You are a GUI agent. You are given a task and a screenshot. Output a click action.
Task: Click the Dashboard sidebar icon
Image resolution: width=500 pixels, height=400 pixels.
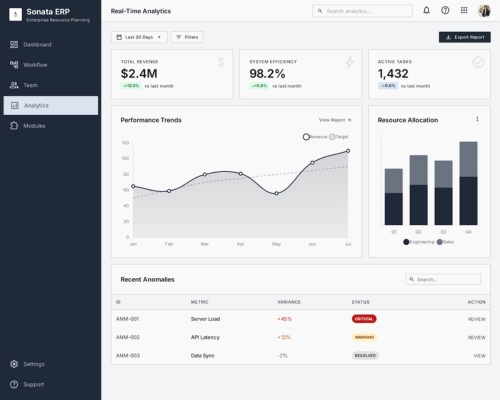(14, 44)
